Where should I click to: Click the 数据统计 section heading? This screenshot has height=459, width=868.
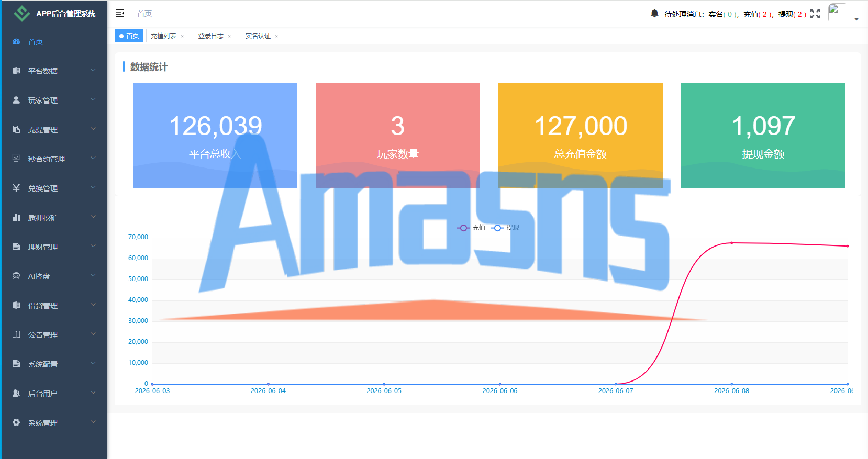pyautogui.click(x=149, y=67)
